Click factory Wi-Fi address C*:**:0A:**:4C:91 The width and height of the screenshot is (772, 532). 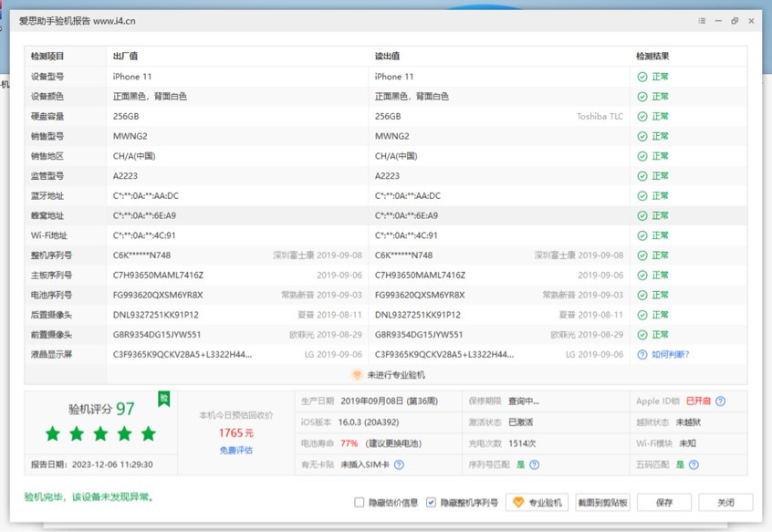144,235
